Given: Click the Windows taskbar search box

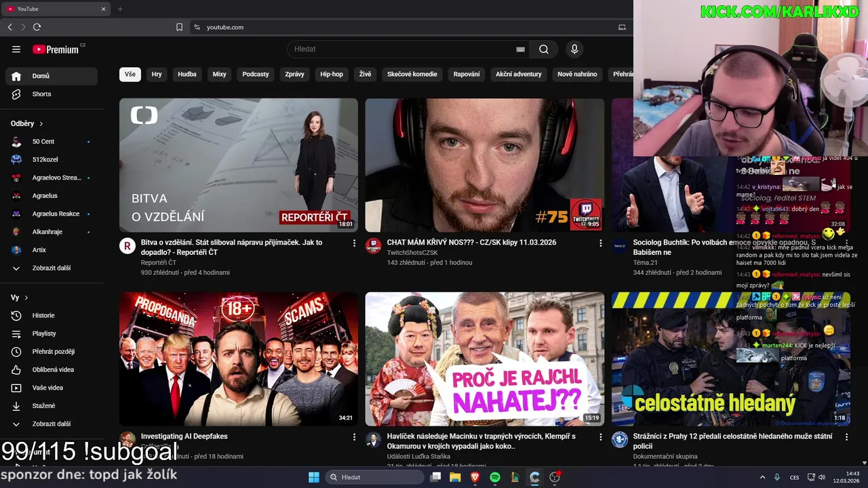Looking at the screenshot, I should tap(374, 477).
